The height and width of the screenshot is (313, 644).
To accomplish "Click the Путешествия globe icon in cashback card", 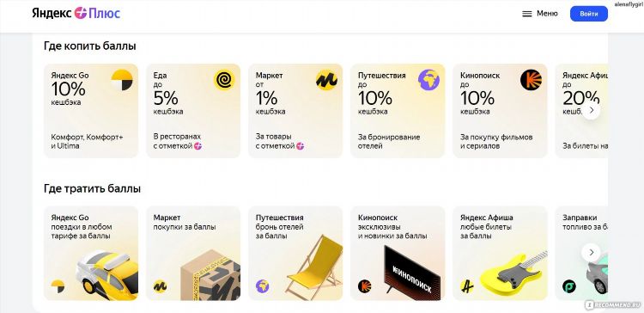I will click(428, 80).
